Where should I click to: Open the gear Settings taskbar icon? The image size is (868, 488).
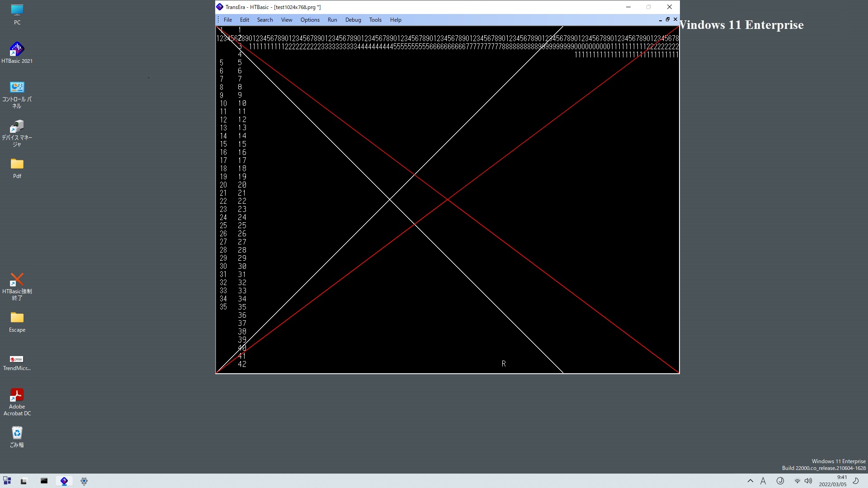84,481
